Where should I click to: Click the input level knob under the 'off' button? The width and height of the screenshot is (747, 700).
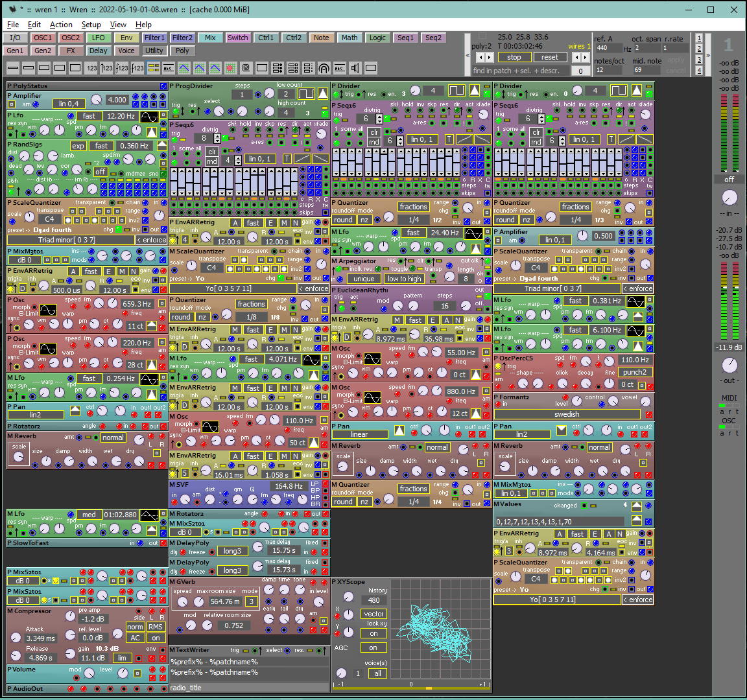pyautogui.click(x=729, y=198)
